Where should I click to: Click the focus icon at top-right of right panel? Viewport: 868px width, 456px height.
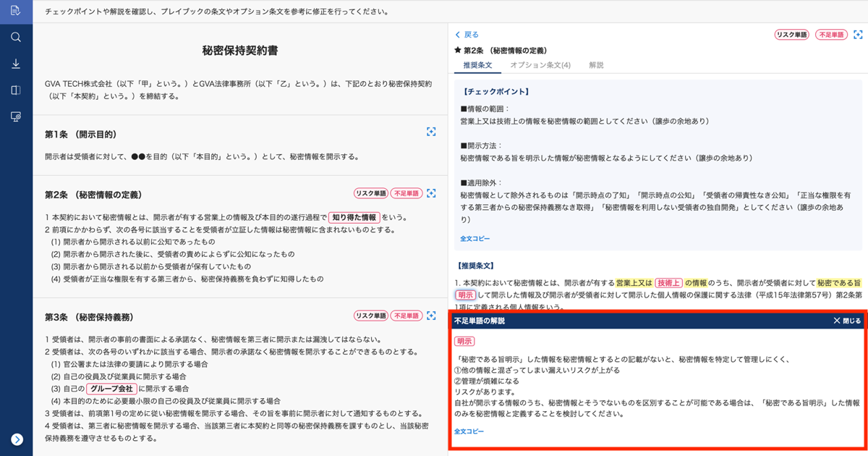click(858, 35)
